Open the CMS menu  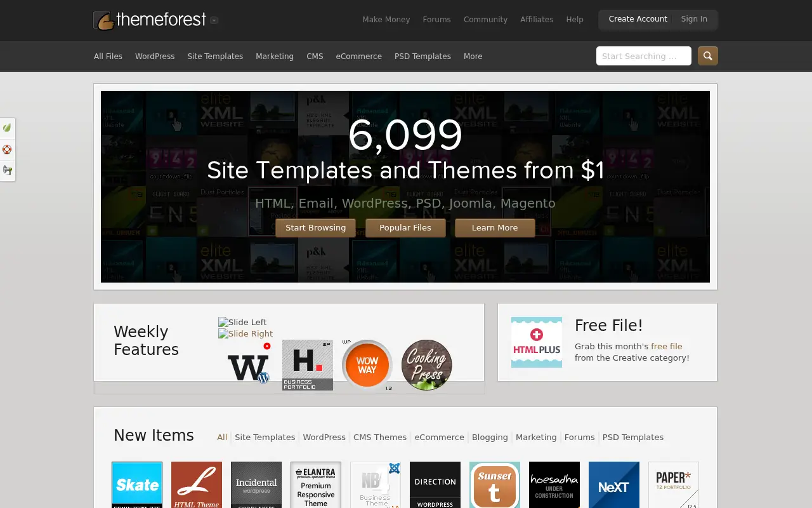[x=315, y=57]
